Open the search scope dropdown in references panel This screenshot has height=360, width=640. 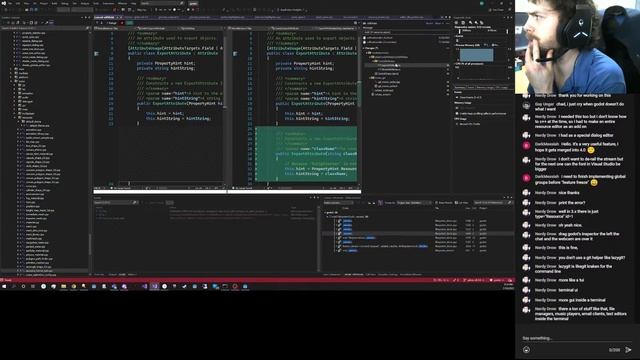339,202
